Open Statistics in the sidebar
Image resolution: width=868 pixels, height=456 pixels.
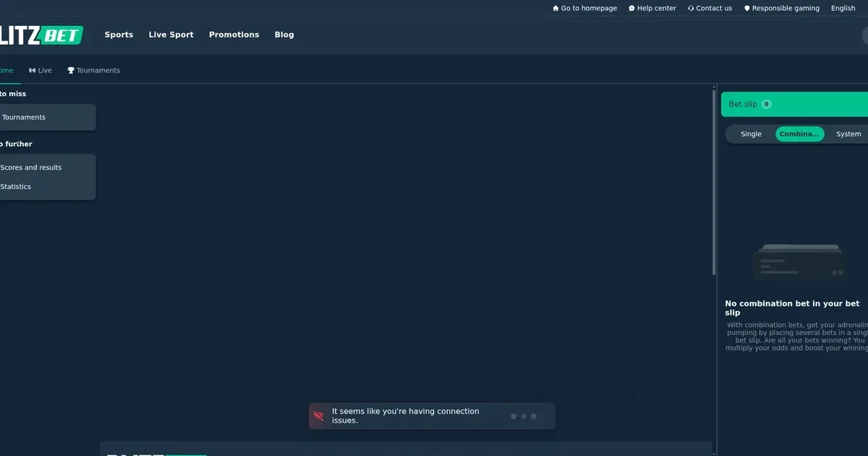16,187
